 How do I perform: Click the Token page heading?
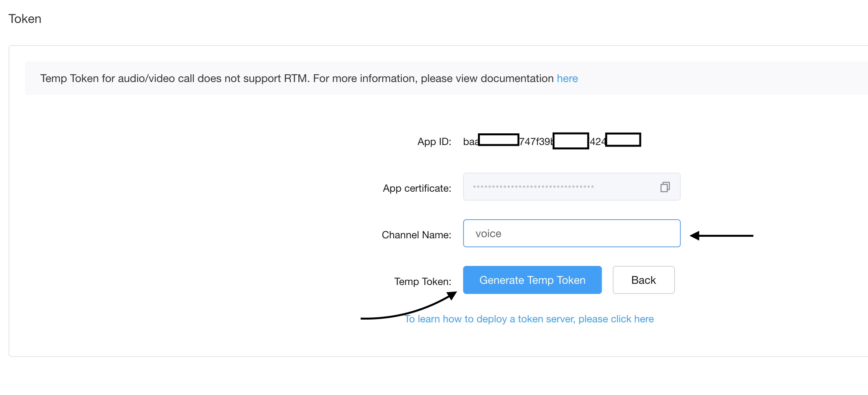click(x=25, y=19)
